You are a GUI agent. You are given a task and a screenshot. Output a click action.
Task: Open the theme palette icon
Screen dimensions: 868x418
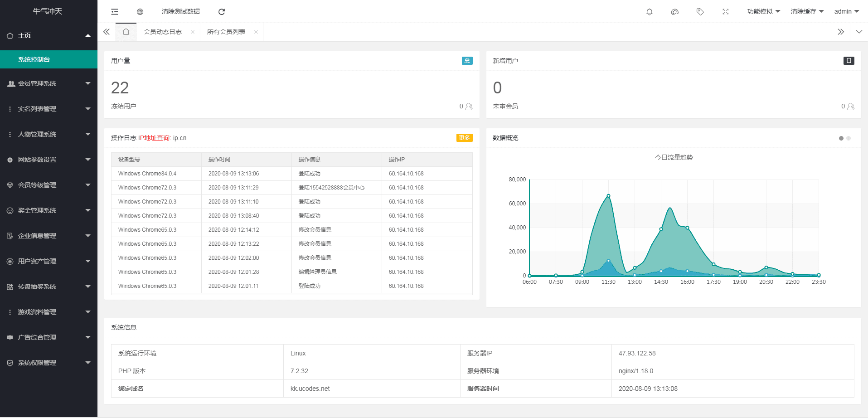(674, 12)
